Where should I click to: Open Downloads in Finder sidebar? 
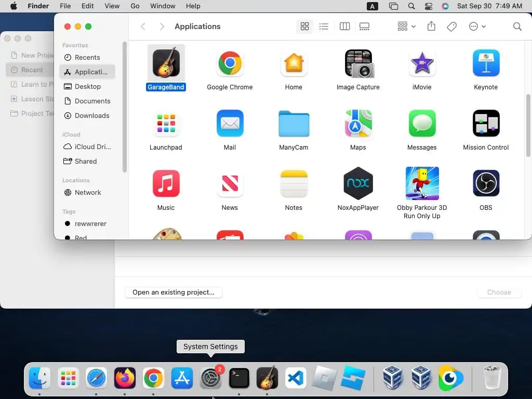tap(87, 116)
